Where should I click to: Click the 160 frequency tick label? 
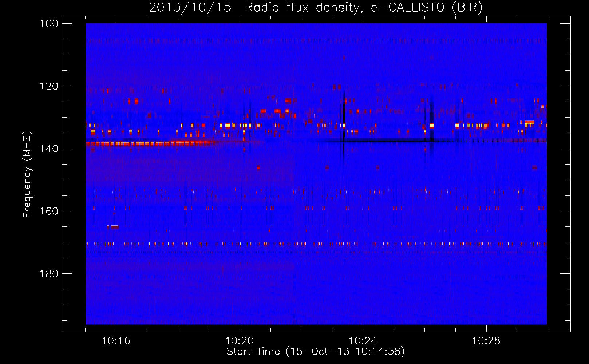pos(49,211)
